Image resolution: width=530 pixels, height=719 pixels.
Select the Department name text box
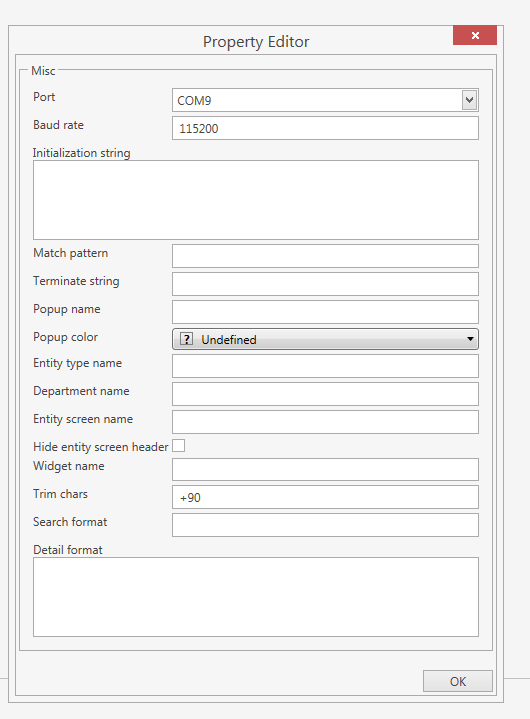coord(326,394)
